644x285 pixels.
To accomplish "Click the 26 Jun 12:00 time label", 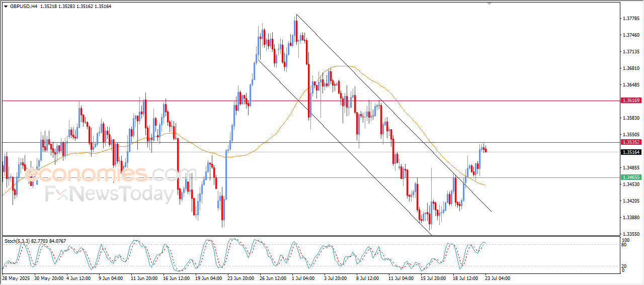I will tap(274, 278).
